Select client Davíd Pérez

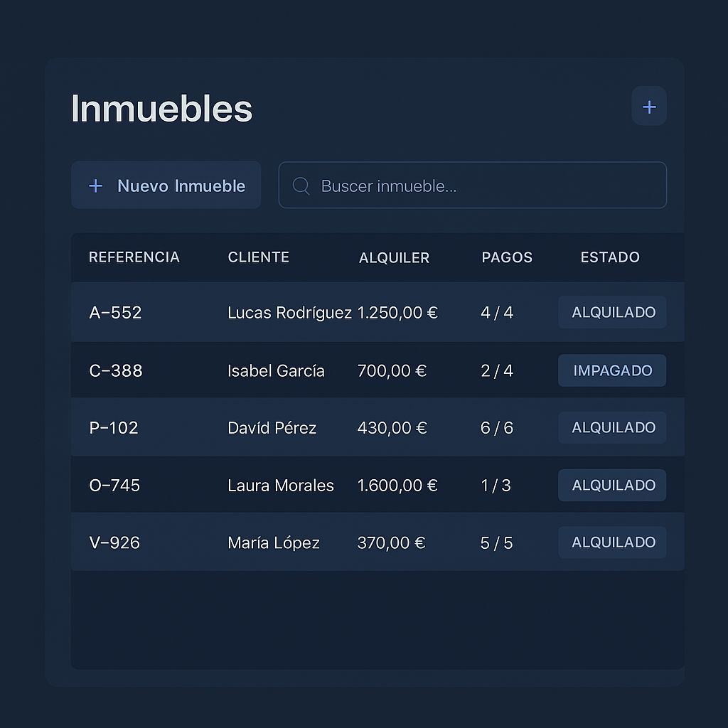click(x=272, y=428)
